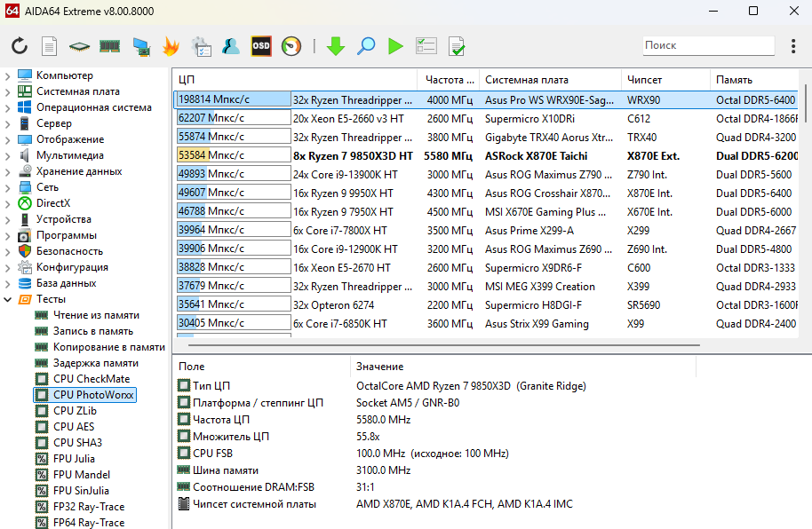
Task: Open Задержка памяти benchmark
Action: (96, 363)
